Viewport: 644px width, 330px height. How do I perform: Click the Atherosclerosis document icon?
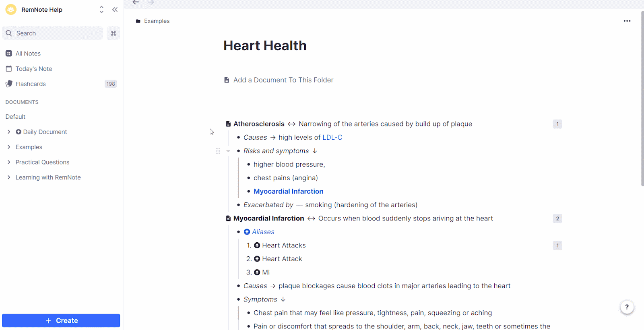[x=228, y=124]
